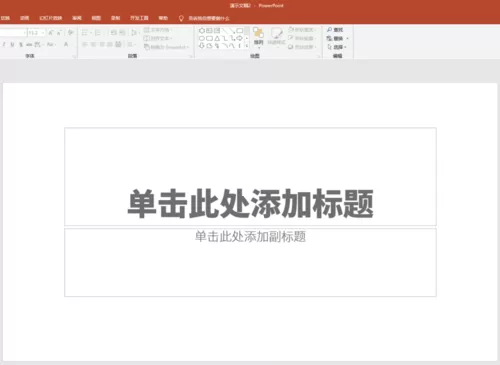Open the Add or Remove Columns dropdown
The image size is (500, 365).
[131, 44]
